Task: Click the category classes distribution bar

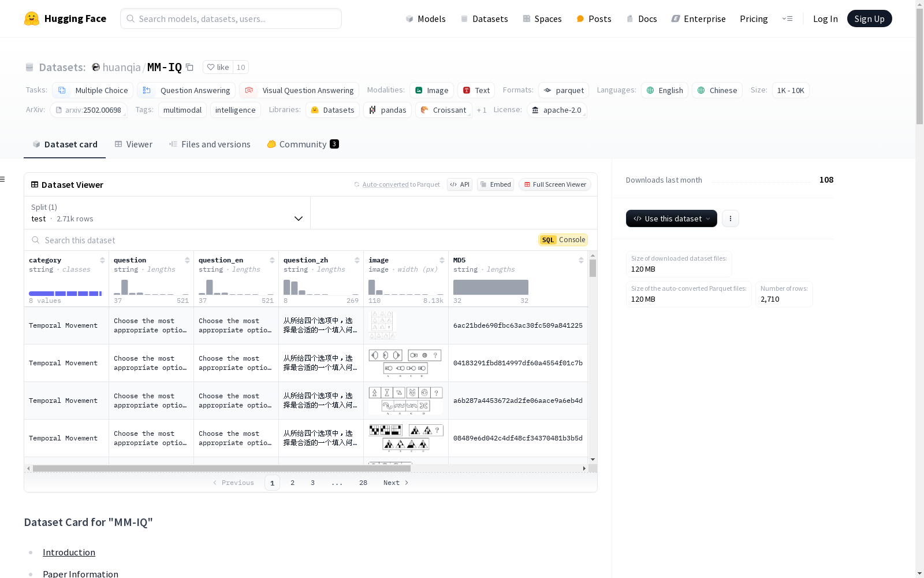Action: click(65, 294)
